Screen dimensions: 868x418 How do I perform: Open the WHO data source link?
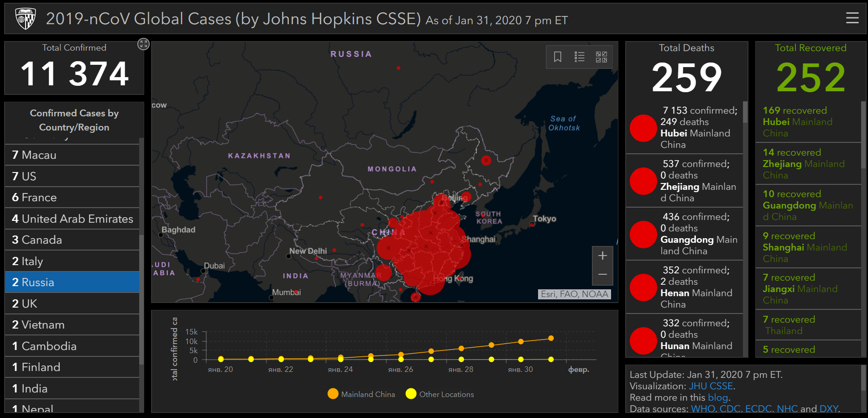click(x=703, y=409)
